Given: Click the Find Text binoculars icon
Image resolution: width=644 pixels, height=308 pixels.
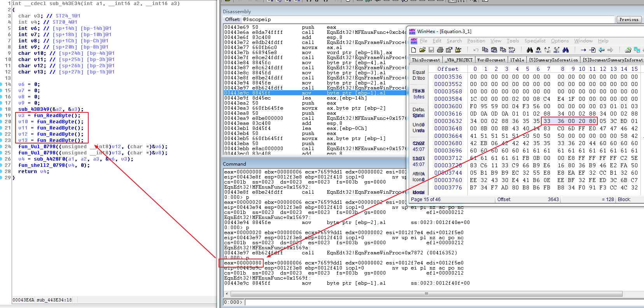Looking at the screenshot, I should tap(529, 50).
